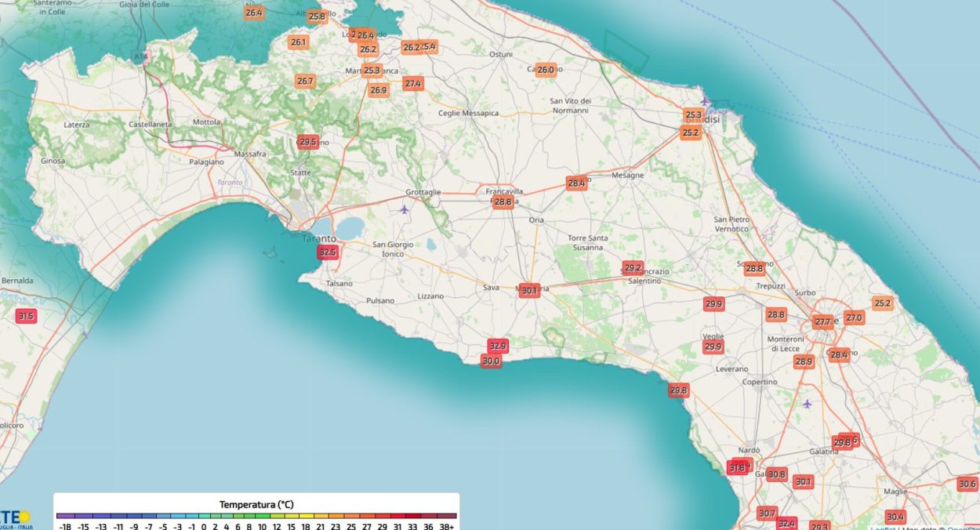The image size is (980, 530).
Task: Click the 30.4 marker south of Maglie
Action: coord(895,517)
